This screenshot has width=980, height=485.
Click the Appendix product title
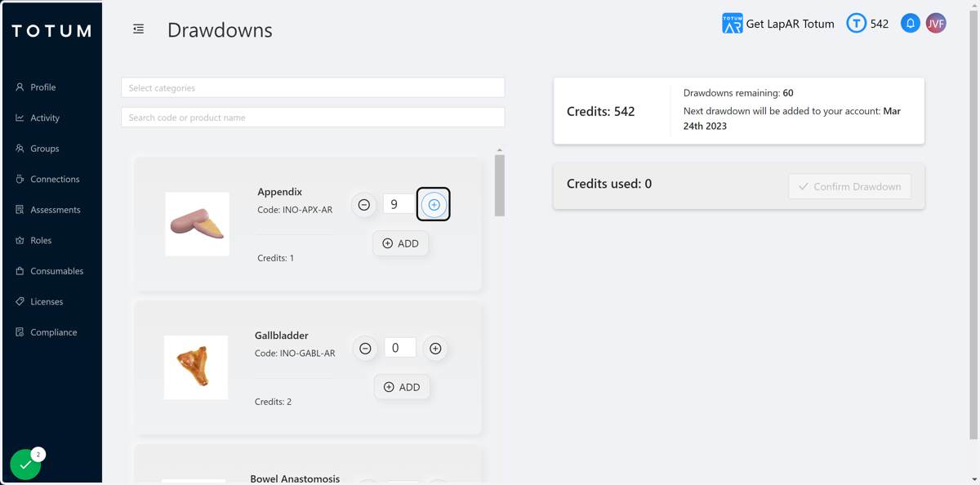coord(280,192)
